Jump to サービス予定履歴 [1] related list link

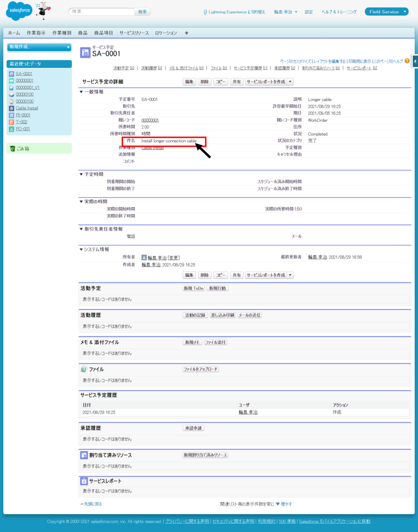point(250,68)
